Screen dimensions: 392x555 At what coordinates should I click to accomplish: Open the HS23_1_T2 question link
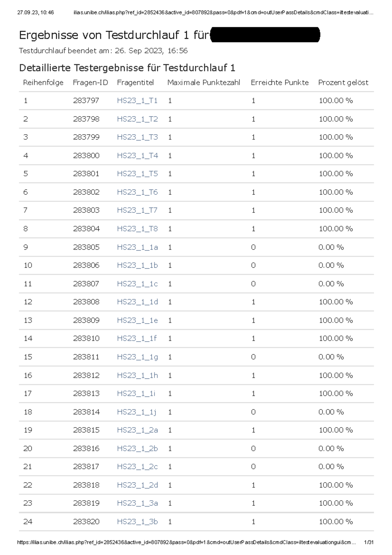click(137, 119)
